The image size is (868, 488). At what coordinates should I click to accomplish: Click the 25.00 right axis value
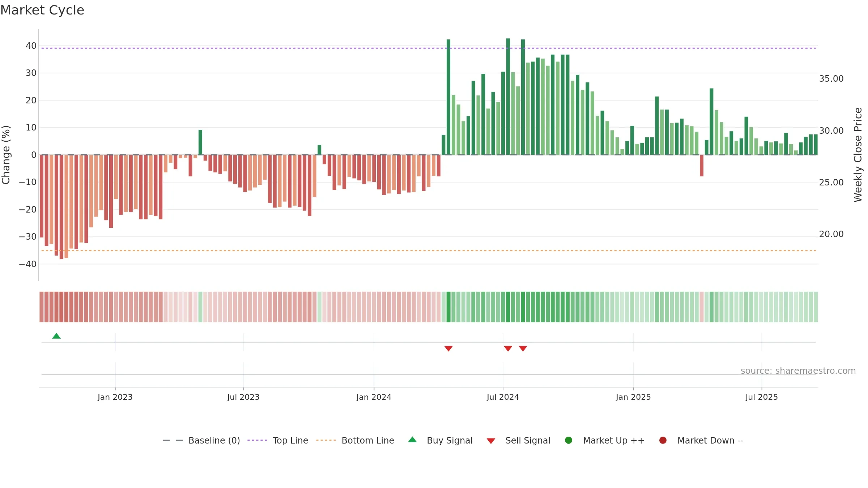click(x=831, y=182)
